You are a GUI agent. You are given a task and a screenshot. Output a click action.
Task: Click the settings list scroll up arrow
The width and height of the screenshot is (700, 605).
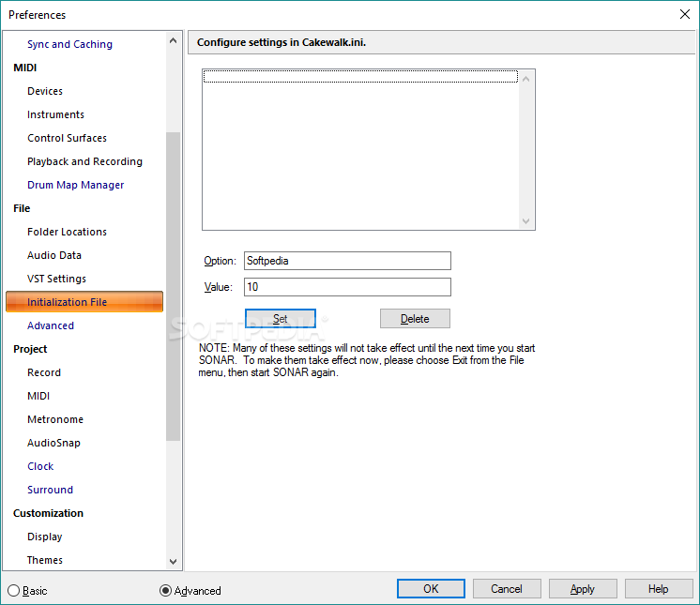coord(525,79)
